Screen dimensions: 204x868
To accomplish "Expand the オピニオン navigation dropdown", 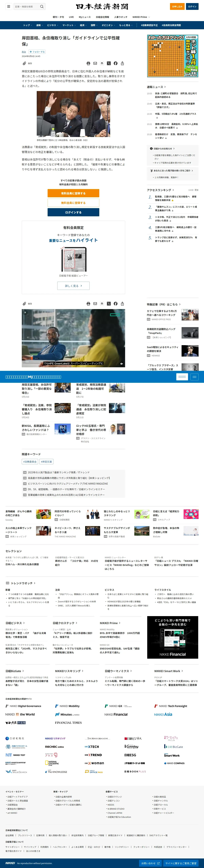I will tap(108, 25).
